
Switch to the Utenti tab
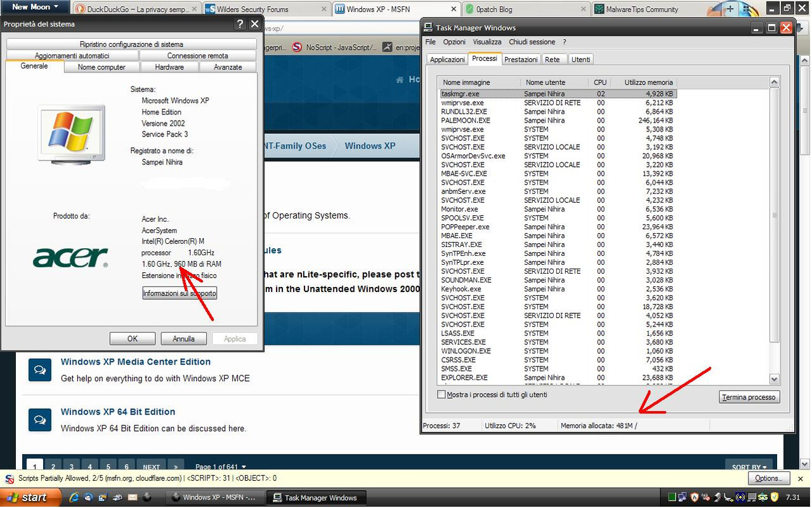[x=580, y=59]
